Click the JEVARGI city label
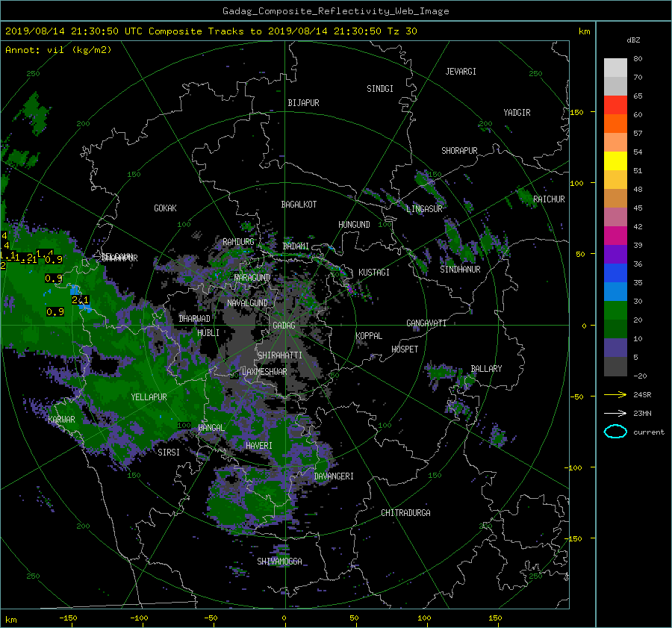 [x=461, y=72]
